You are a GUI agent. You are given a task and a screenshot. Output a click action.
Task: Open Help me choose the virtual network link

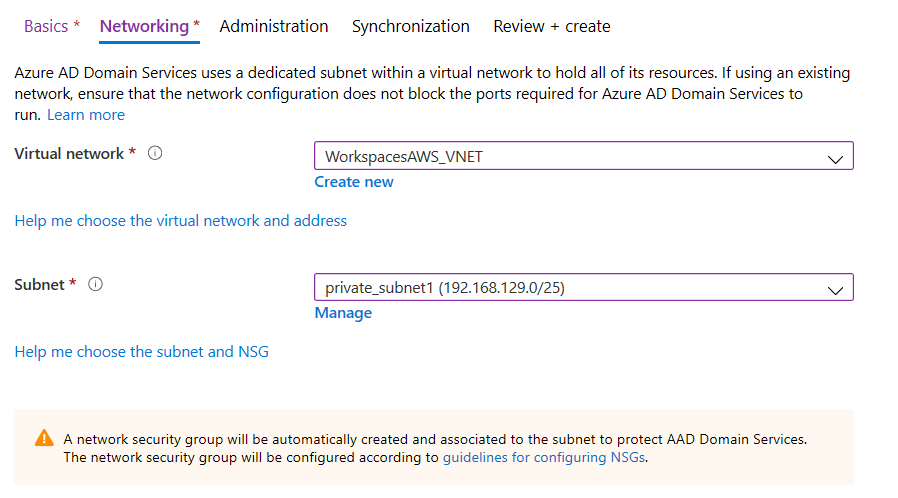point(181,220)
